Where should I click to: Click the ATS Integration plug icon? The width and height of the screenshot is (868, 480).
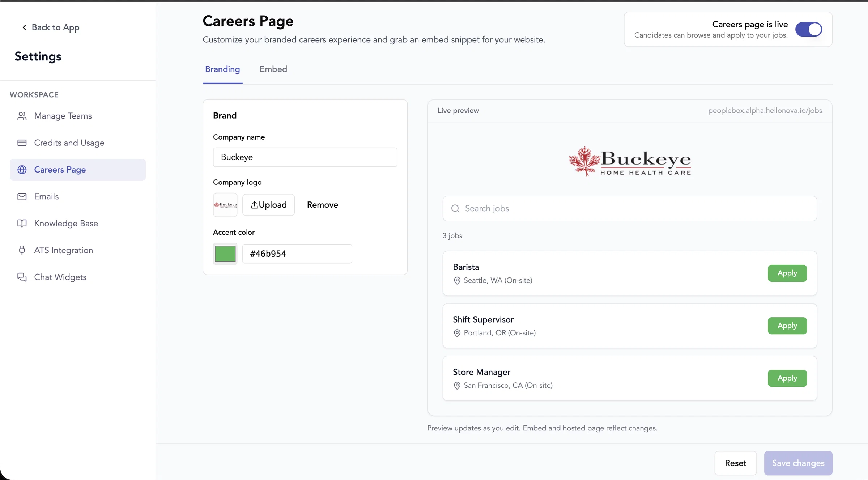[22, 250]
